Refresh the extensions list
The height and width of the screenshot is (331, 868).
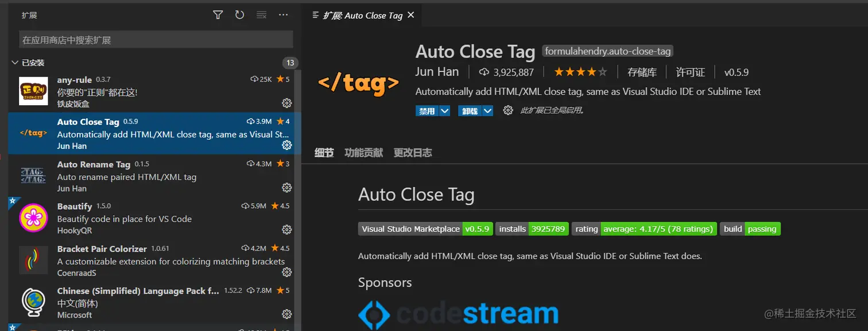pyautogui.click(x=239, y=15)
